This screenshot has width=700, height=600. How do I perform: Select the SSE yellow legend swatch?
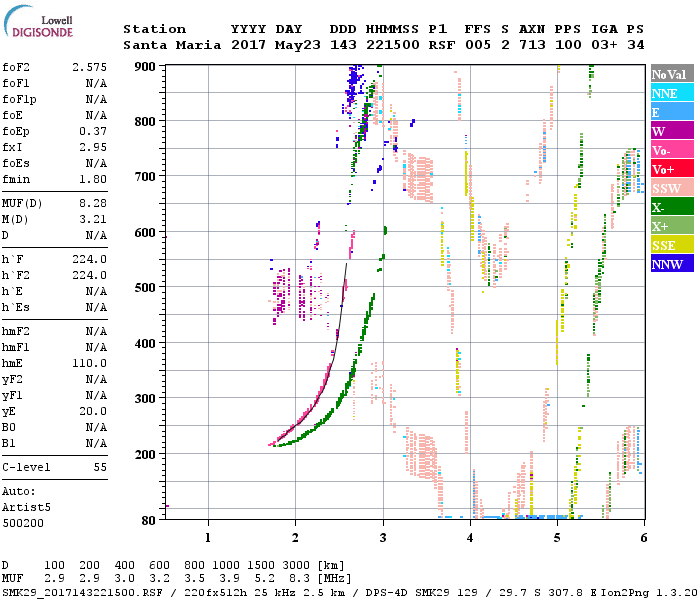672,245
